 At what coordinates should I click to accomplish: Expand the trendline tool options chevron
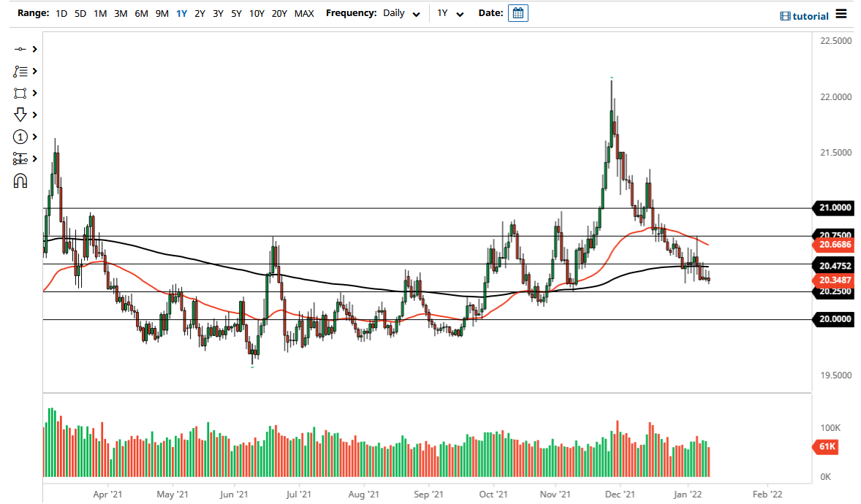point(33,49)
